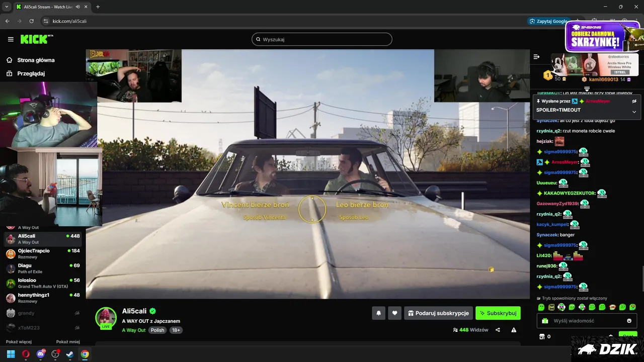
Task: Expand the pinned message chevron
Action: pos(634,112)
